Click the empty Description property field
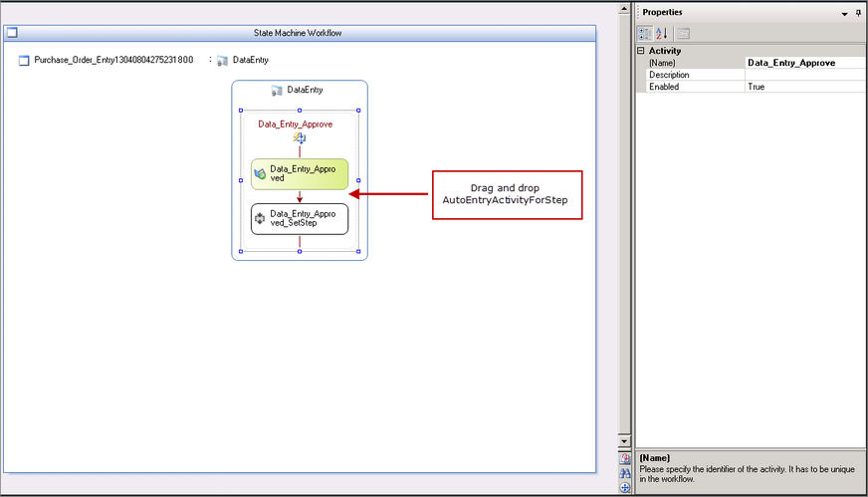 (805, 75)
